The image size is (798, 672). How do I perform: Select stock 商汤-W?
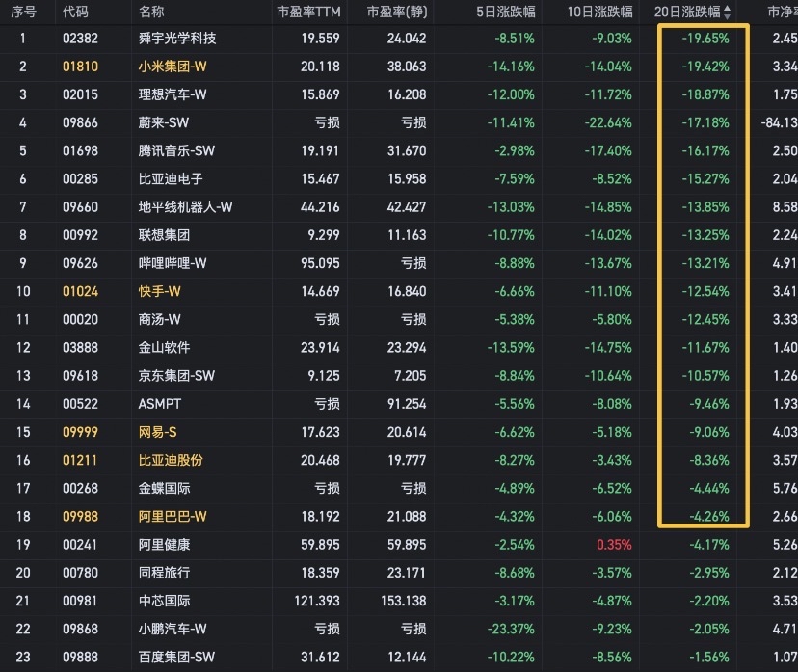coord(159,320)
